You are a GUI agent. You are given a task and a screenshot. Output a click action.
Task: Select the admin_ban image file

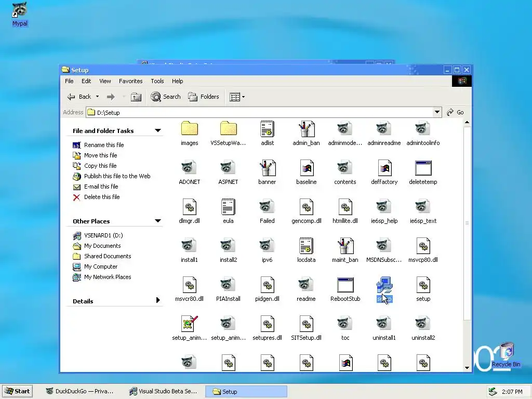[306, 129]
